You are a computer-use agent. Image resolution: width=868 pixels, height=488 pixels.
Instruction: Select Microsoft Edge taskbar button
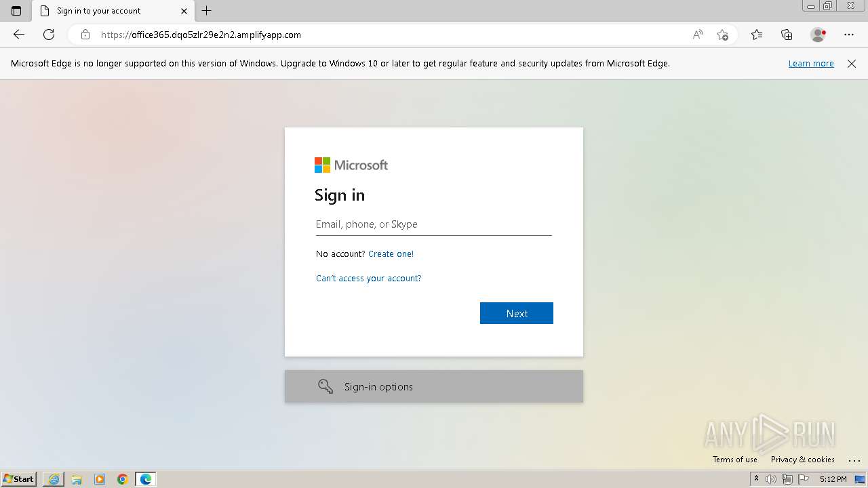tap(146, 479)
